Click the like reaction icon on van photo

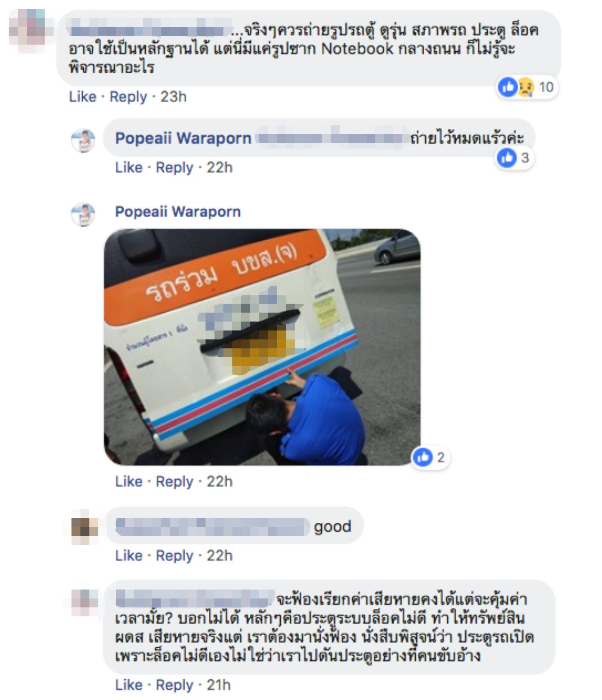(x=422, y=457)
